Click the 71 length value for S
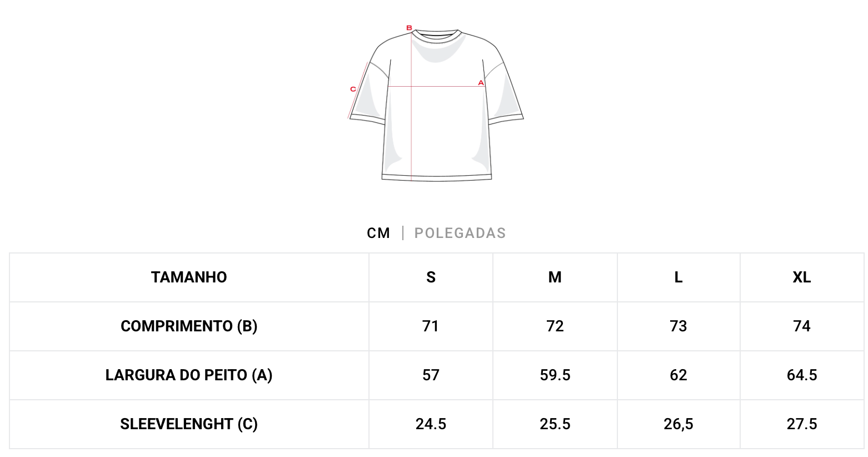 (x=431, y=326)
